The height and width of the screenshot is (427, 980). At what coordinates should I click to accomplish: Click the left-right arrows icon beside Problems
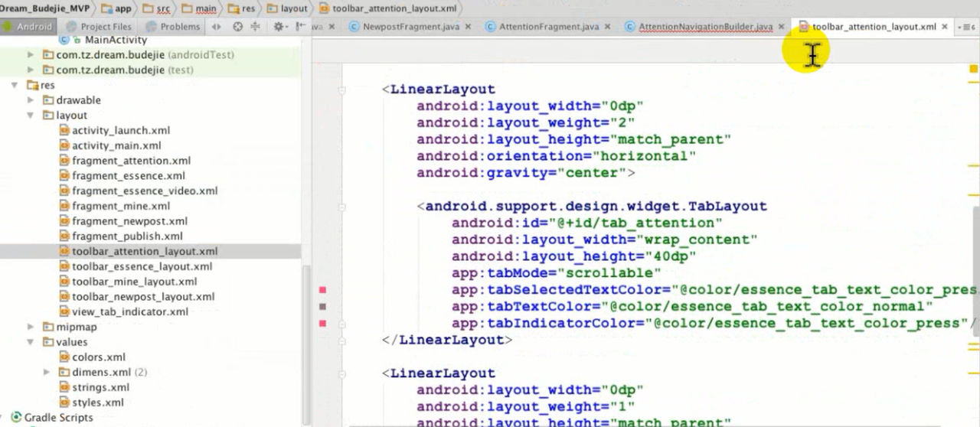(x=216, y=26)
